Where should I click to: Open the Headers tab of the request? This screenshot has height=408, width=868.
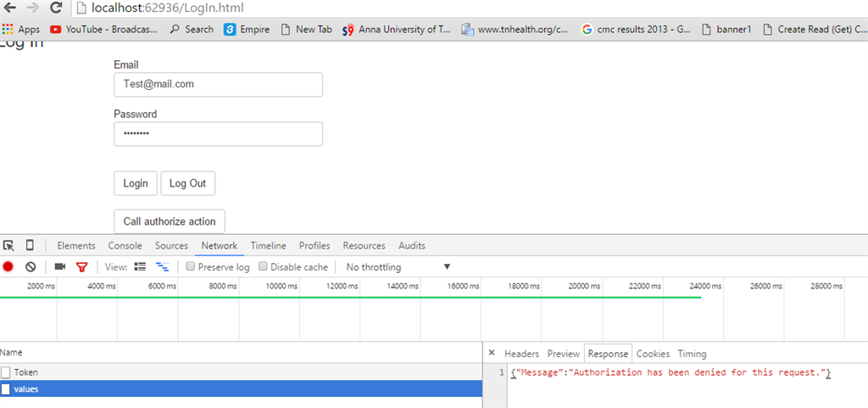[521, 354]
